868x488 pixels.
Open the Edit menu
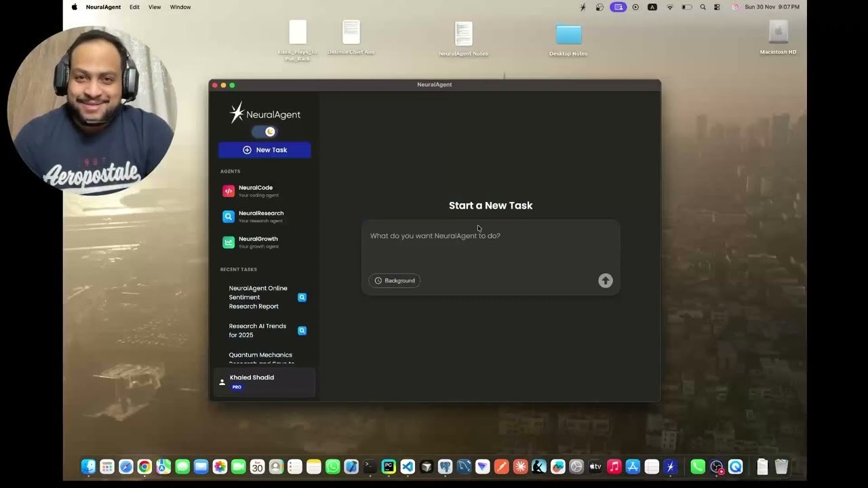pos(134,7)
